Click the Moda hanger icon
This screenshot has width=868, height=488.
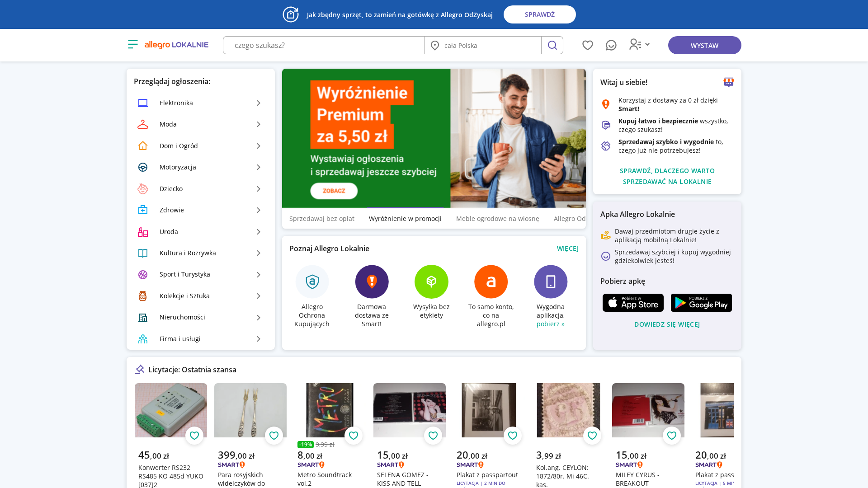point(143,124)
